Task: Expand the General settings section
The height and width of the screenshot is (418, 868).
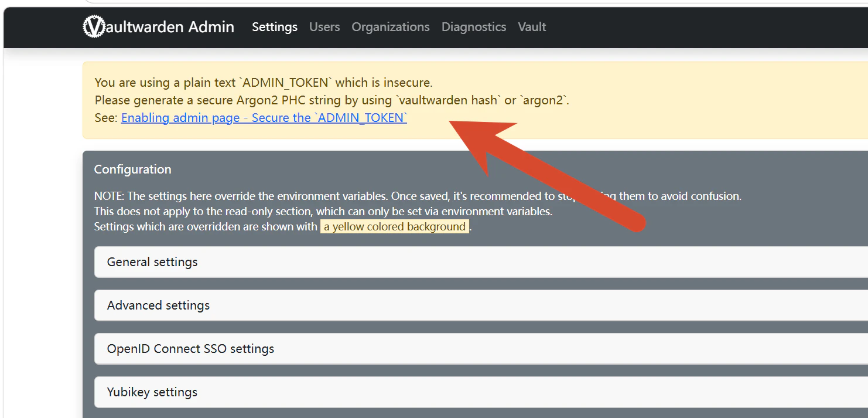Action: click(x=481, y=262)
